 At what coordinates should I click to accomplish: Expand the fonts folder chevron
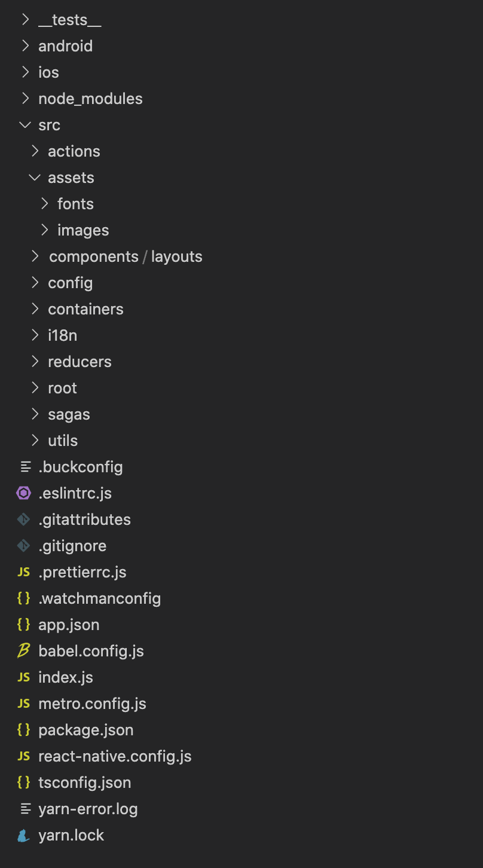(44, 204)
